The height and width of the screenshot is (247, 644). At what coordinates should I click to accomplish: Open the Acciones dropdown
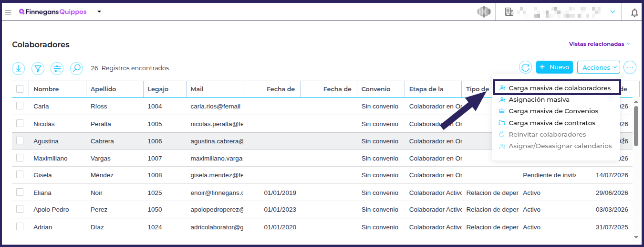(x=599, y=67)
